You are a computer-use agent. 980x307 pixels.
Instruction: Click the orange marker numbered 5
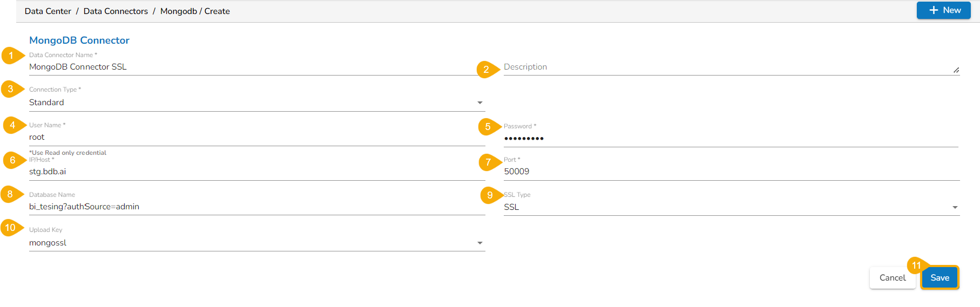(488, 127)
